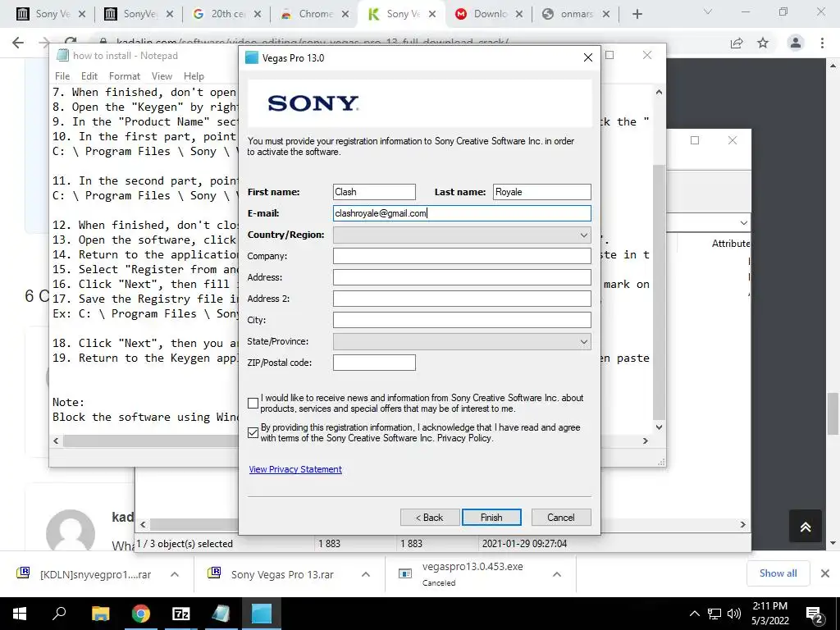Open Windows taskbar search

pos(59,614)
